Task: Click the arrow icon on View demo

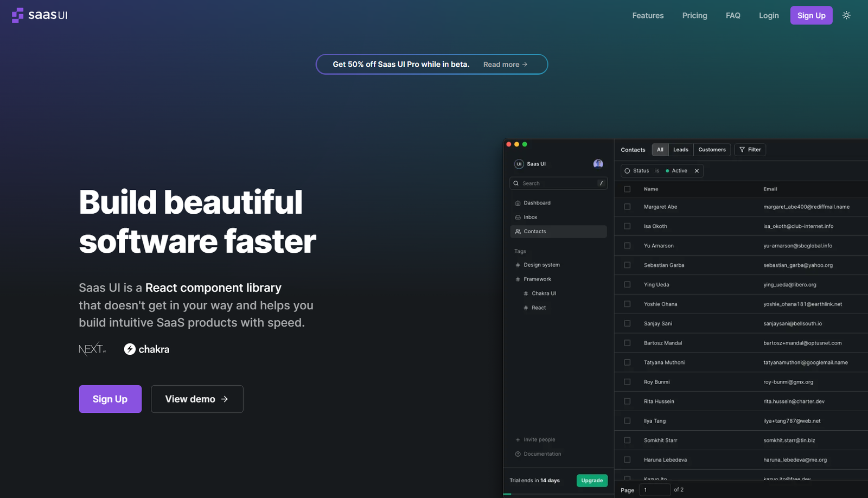Action: click(x=225, y=399)
